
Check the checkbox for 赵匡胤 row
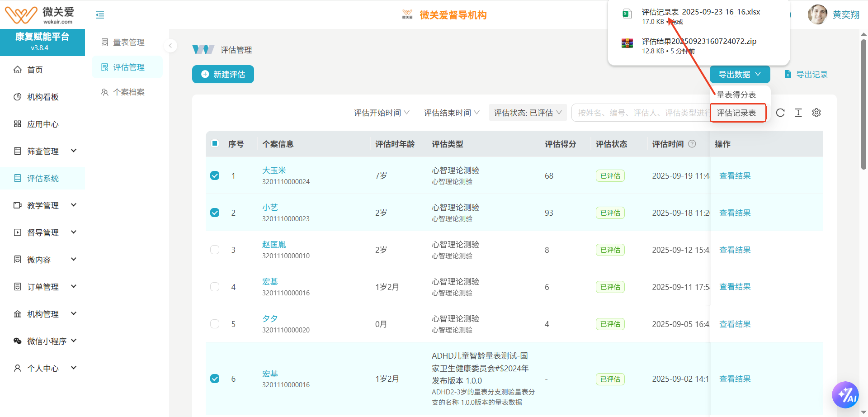tap(215, 250)
